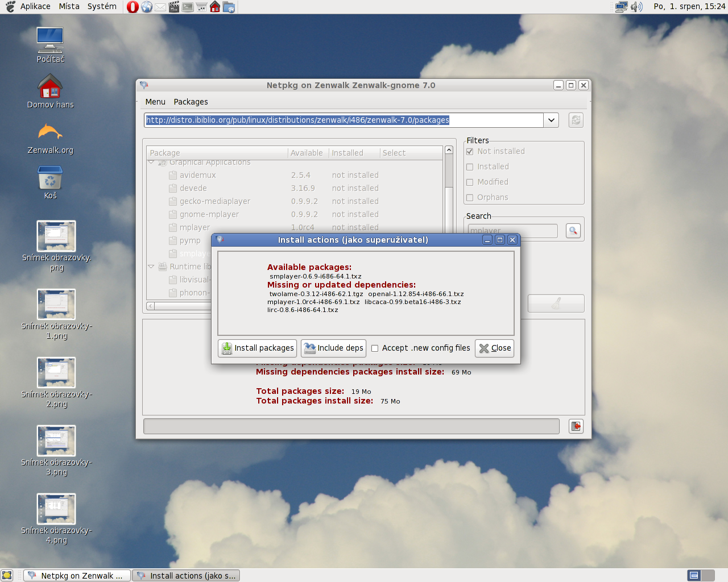The width and height of the screenshot is (728, 582).
Task: Open the Menu item in Netpkg
Action: [x=155, y=102]
